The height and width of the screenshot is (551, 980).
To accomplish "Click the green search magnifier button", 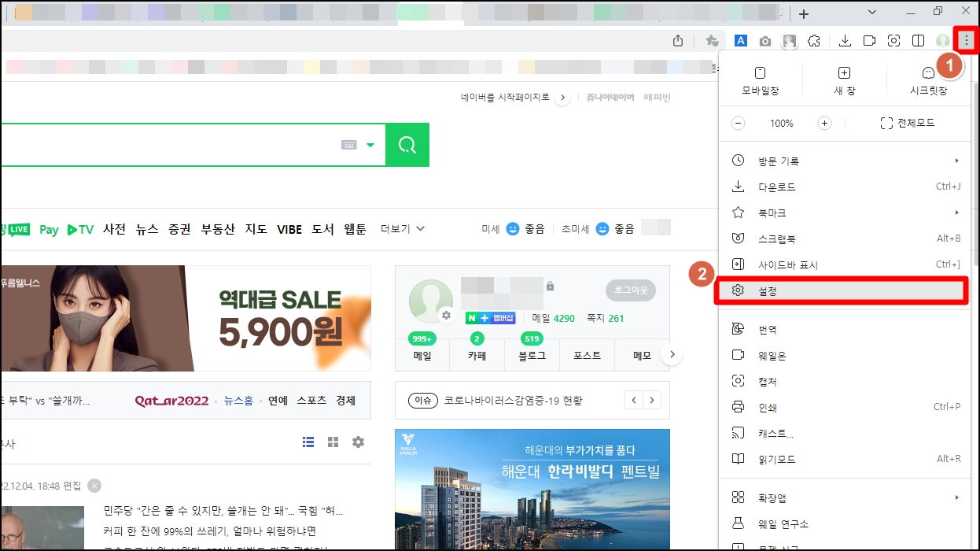I will click(x=407, y=145).
